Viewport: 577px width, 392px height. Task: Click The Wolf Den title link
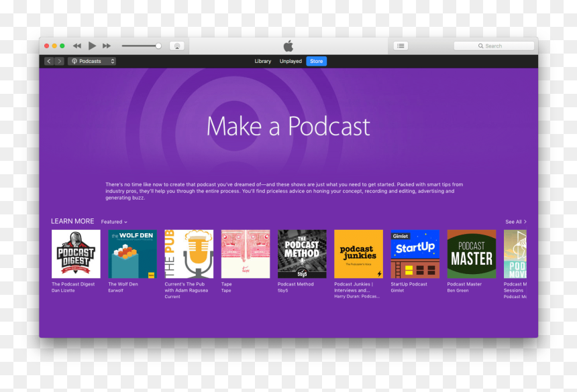(123, 284)
